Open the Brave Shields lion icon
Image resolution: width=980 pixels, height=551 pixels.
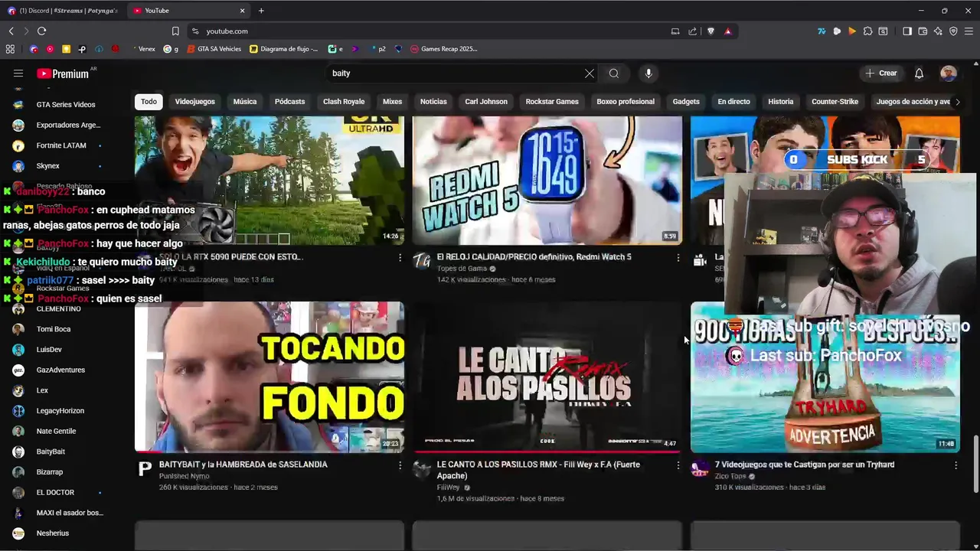point(710,31)
